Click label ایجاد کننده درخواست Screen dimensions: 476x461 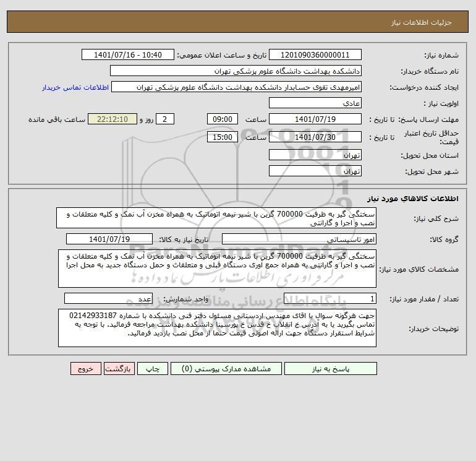coord(424,87)
